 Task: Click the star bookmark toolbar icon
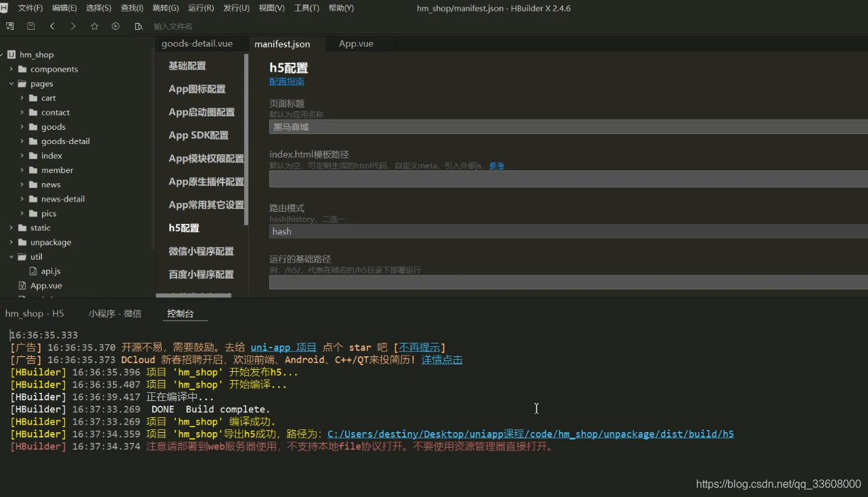tap(94, 26)
